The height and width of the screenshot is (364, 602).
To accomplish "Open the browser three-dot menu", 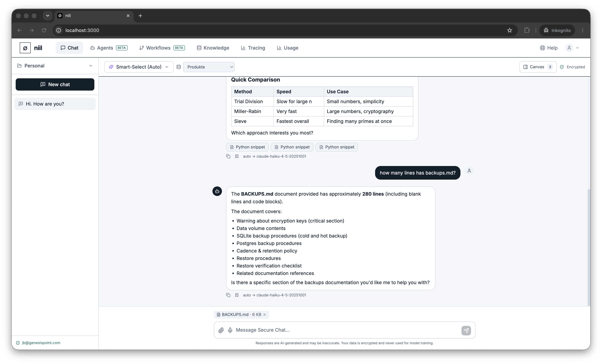I will tap(582, 30).
